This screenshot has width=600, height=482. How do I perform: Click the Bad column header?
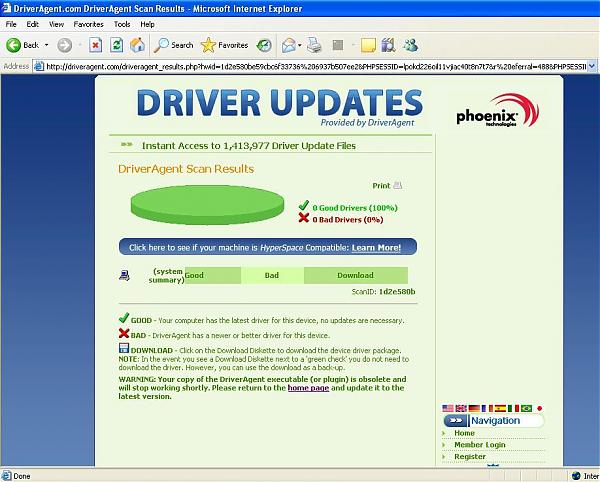pyautogui.click(x=272, y=275)
